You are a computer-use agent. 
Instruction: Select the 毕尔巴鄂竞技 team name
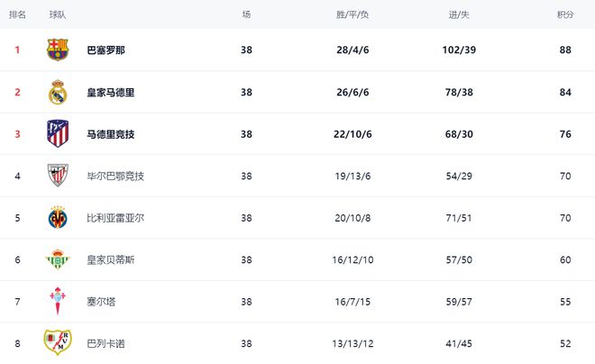[115, 176]
